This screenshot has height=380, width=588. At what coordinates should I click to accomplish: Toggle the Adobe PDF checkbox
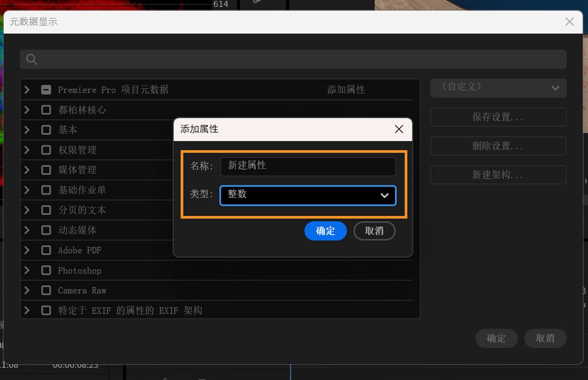tap(46, 250)
